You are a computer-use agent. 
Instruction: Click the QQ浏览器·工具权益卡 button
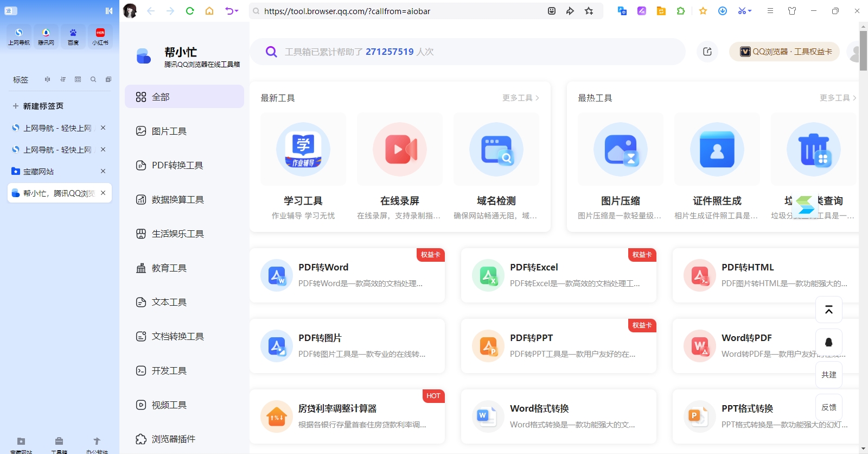784,52
